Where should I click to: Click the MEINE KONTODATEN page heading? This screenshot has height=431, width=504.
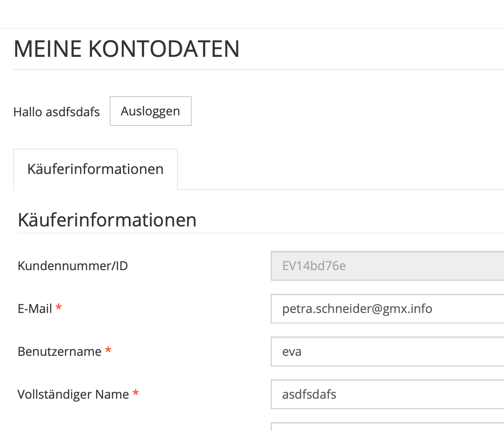coord(127,49)
